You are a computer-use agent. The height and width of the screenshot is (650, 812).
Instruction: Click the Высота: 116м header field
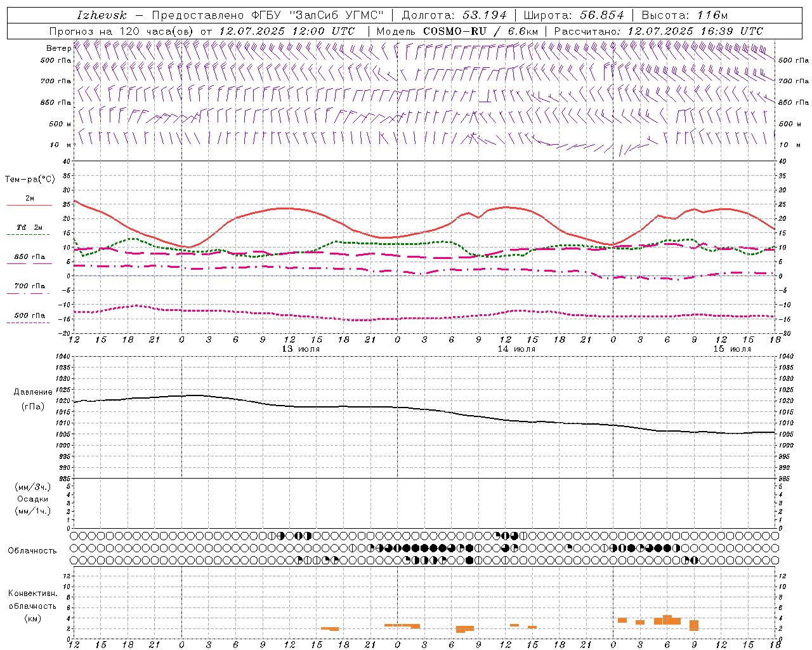tap(684, 15)
